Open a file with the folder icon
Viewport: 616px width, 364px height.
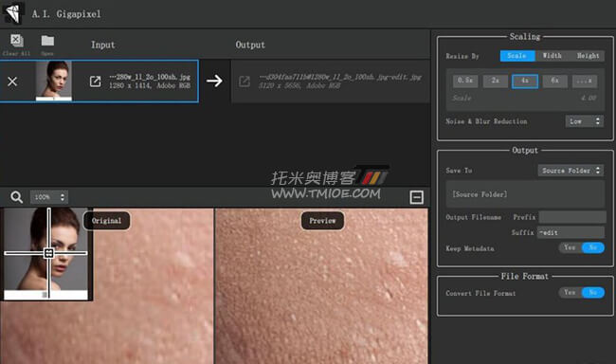[x=47, y=41]
